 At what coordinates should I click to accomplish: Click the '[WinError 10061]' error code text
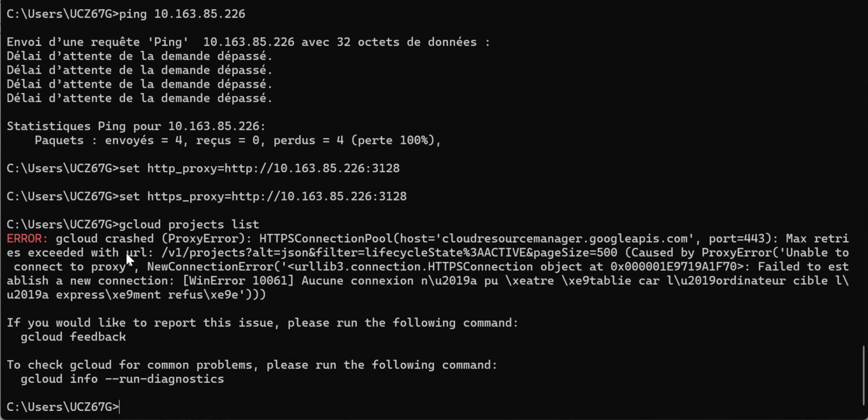click(238, 281)
